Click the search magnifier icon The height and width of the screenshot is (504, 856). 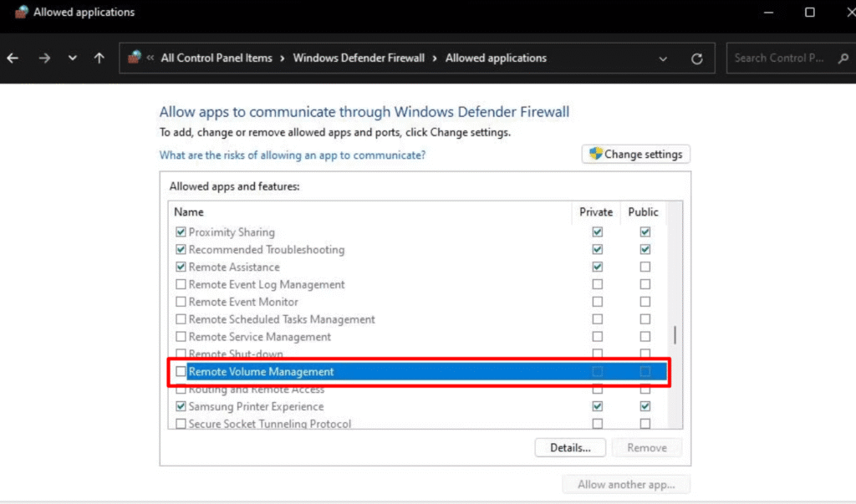843,59
